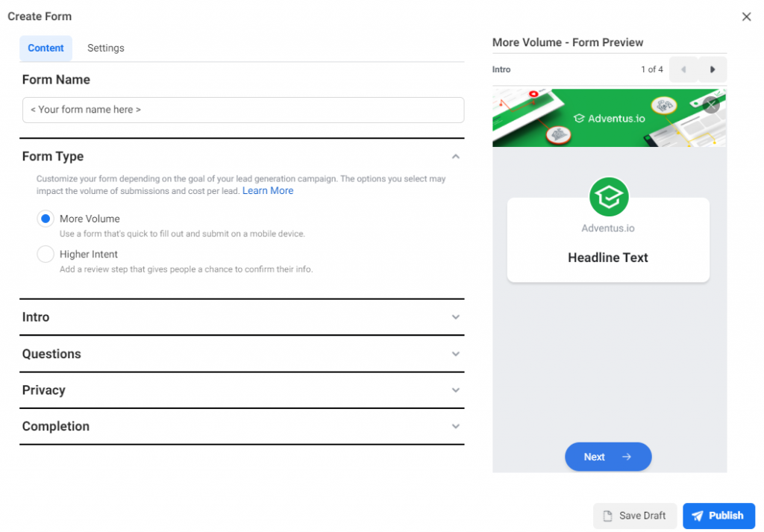
Task: Click the Next button in preview
Action: [x=608, y=457]
